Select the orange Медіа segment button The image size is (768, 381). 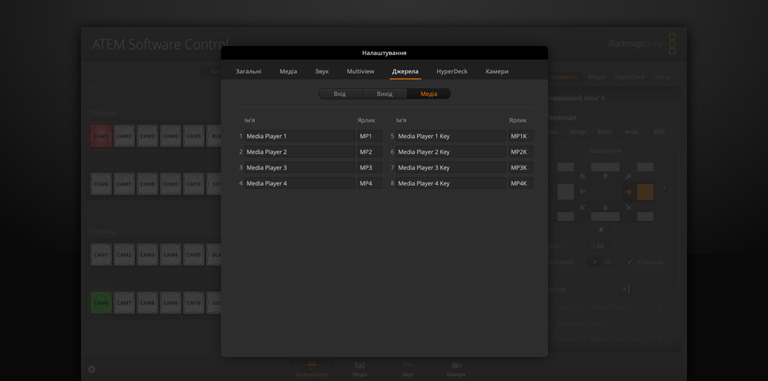[x=429, y=94]
